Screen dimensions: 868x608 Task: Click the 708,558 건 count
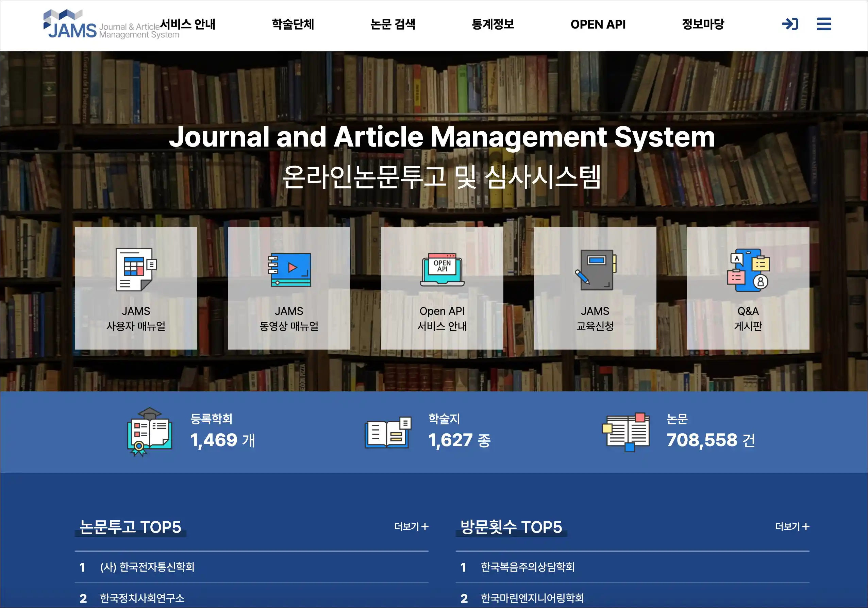[x=711, y=440]
